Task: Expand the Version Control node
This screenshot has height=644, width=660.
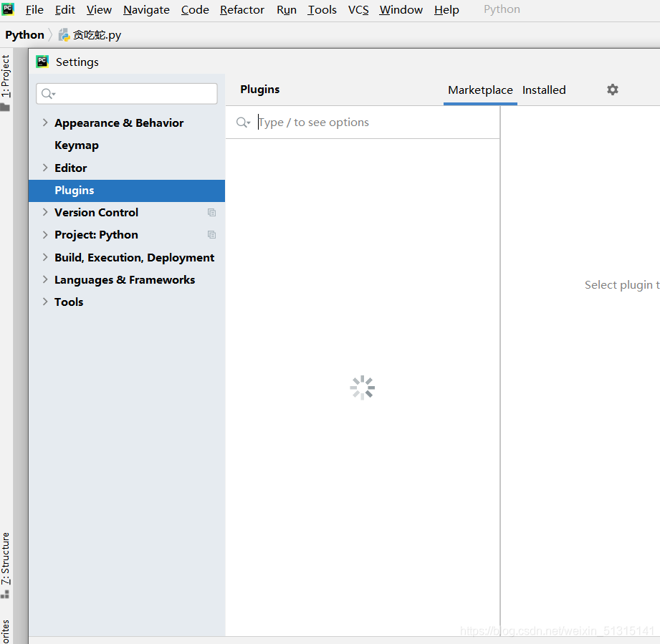Action: click(45, 212)
